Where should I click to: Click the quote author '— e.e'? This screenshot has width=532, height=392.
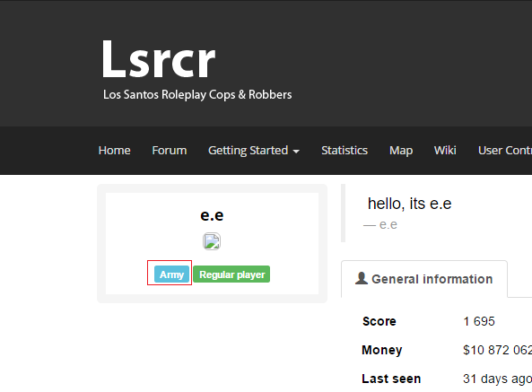pyautogui.click(x=380, y=224)
